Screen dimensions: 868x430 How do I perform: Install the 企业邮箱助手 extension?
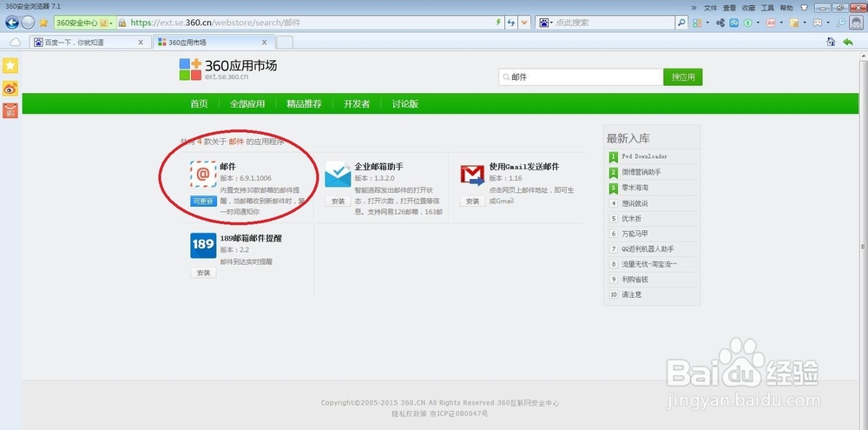[338, 202]
